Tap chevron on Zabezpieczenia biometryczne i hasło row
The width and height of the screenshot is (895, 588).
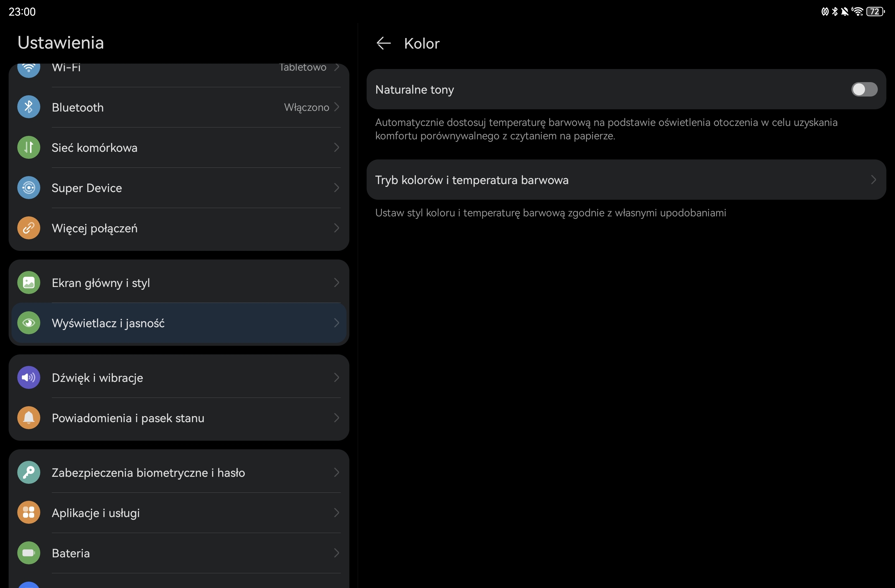coord(337,472)
